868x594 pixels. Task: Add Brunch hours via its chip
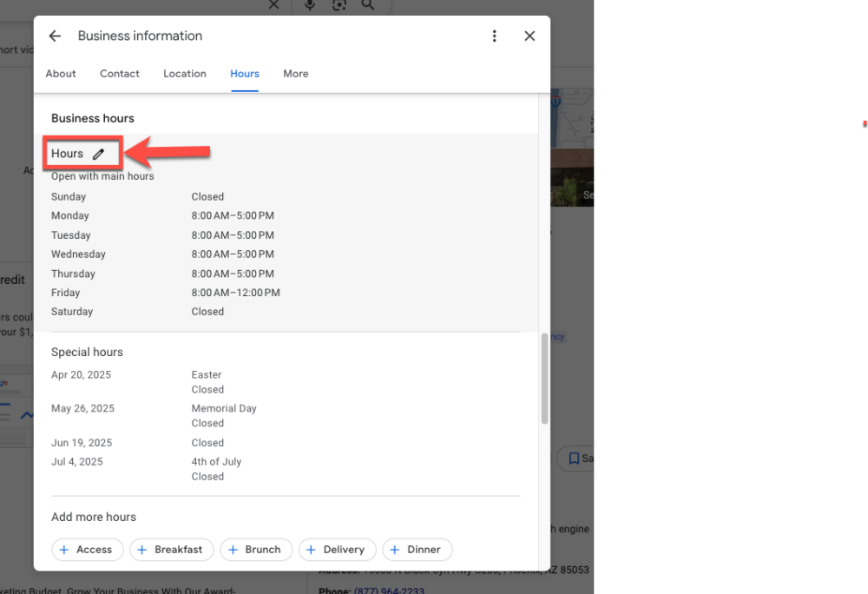tap(255, 549)
